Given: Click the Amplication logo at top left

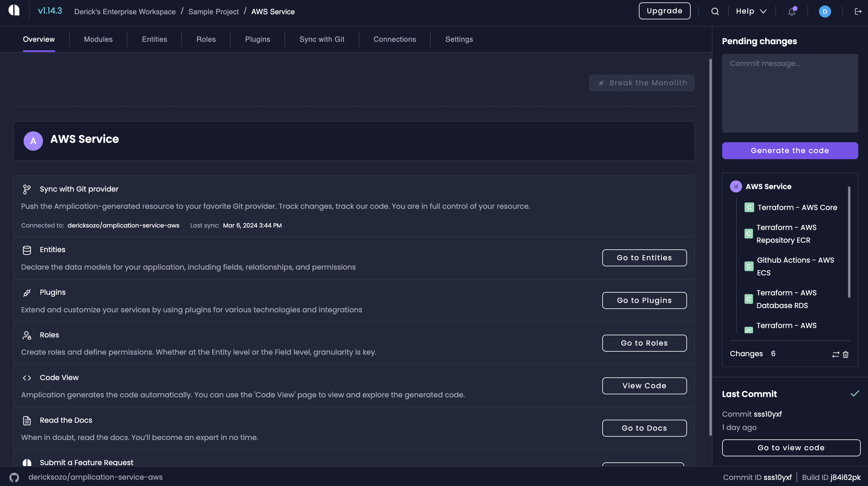Looking at the screenshot, I should 14,11.
